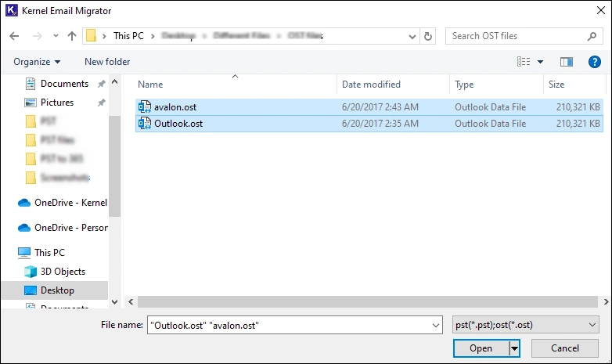Change the view layout icon
The image size is (612, 364).
point(524,62)
